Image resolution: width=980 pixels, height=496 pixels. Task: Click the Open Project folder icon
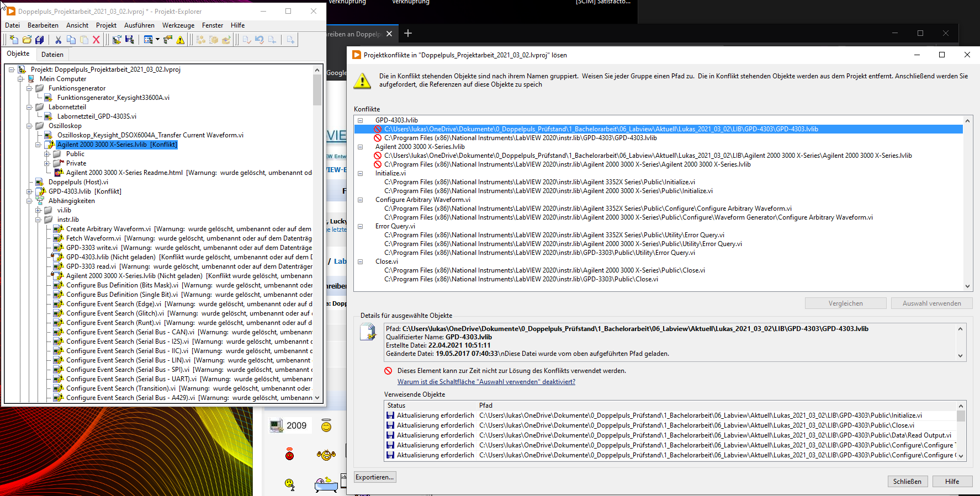click(27, 40)
